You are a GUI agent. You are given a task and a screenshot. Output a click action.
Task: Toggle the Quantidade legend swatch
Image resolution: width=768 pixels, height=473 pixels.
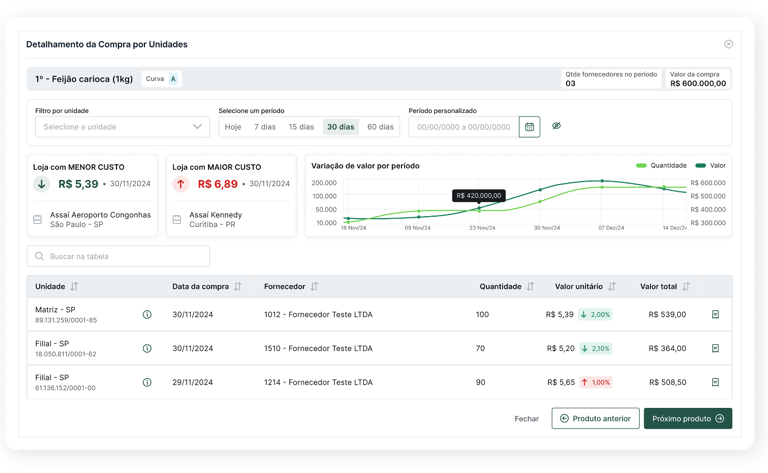641,166
